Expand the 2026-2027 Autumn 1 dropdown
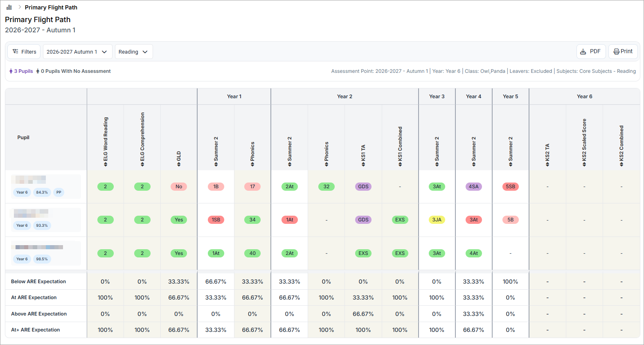 pyautogui.click(x=77, y=52)
